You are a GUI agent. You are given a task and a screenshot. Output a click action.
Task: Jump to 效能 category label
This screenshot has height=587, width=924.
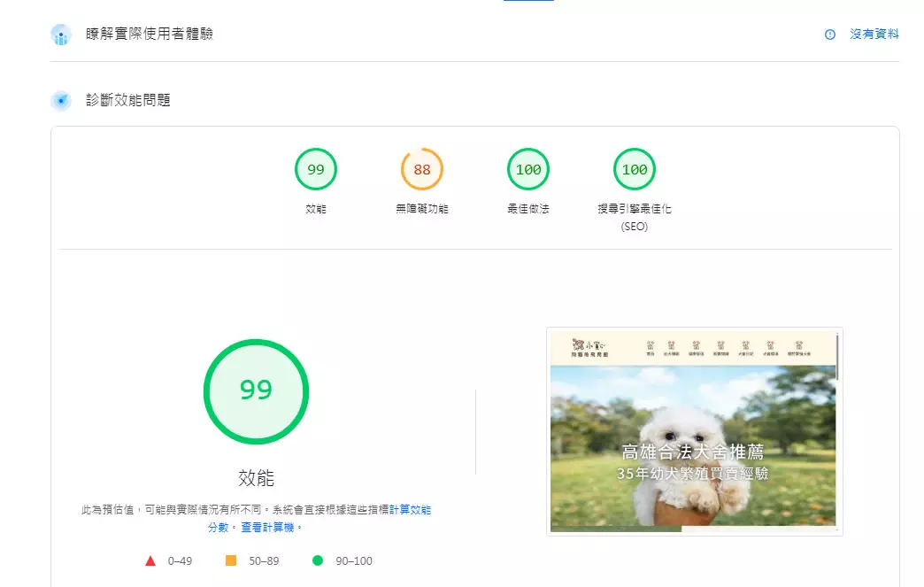[x=316, y=209]
